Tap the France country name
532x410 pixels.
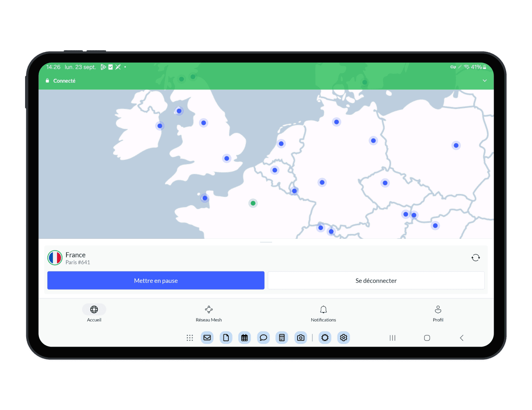coord(76,255)
